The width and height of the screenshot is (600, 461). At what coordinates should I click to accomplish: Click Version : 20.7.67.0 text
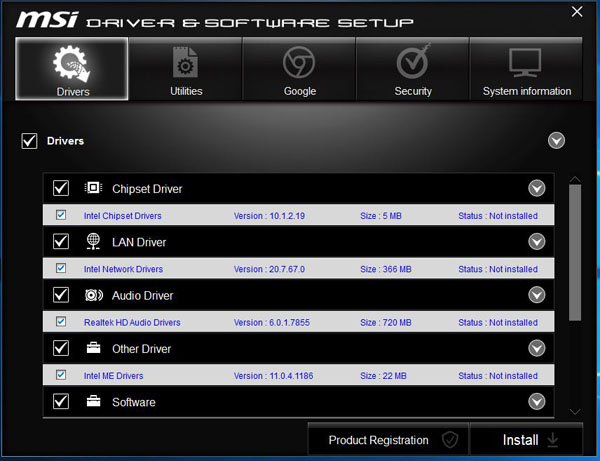point(269,269)
